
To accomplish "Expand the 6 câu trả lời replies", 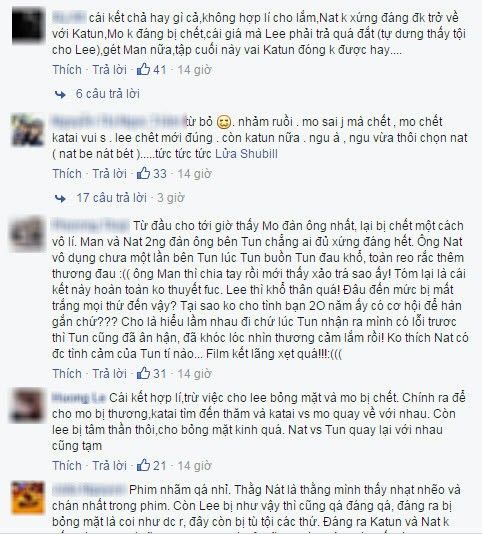I will pyautogui.click(x=108, y=94).
